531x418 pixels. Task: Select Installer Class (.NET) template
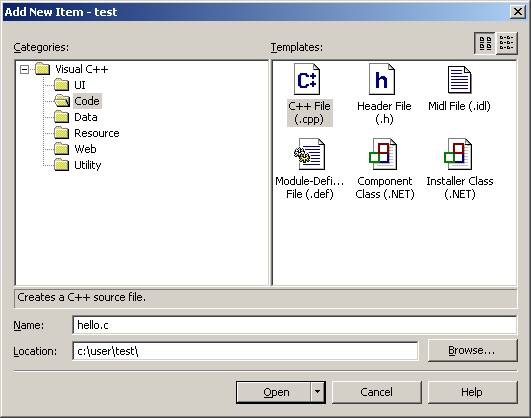[x=458, y=154]
